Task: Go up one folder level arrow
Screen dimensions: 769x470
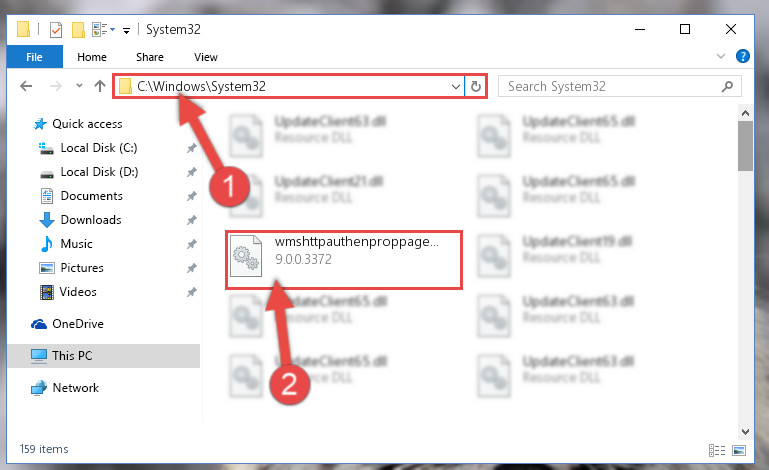Action: (x=100, y=86)
